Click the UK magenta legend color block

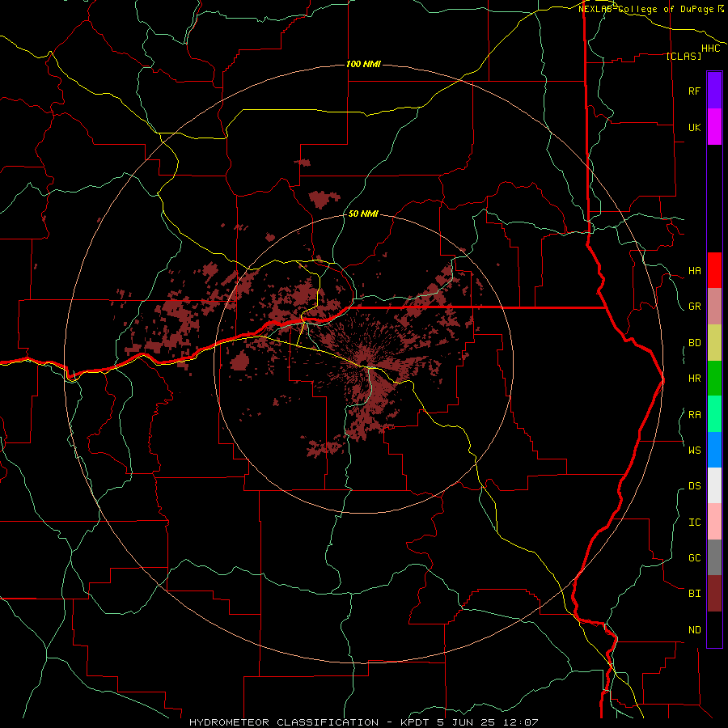[714, 127]
